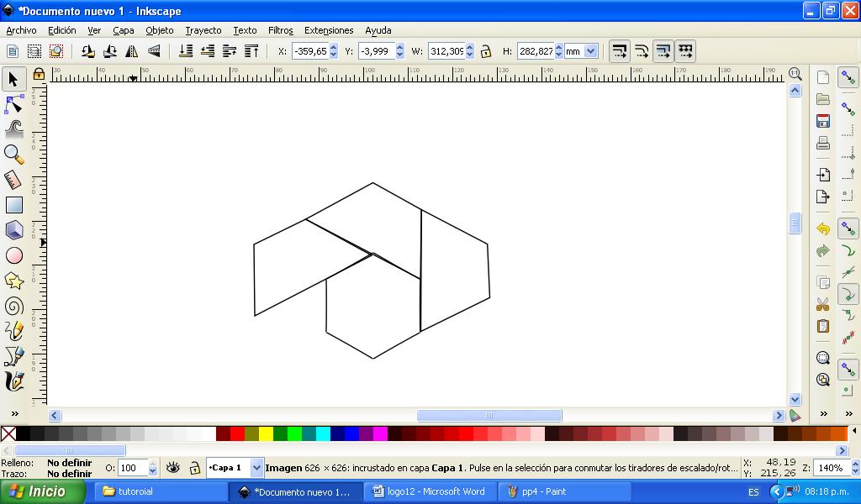Select the Pencil freehand tool

tap(13, 331)
